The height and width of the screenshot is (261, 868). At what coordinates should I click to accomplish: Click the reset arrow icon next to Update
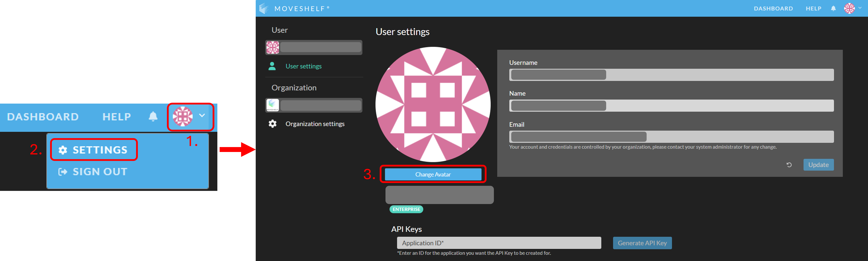coord(789,165)
